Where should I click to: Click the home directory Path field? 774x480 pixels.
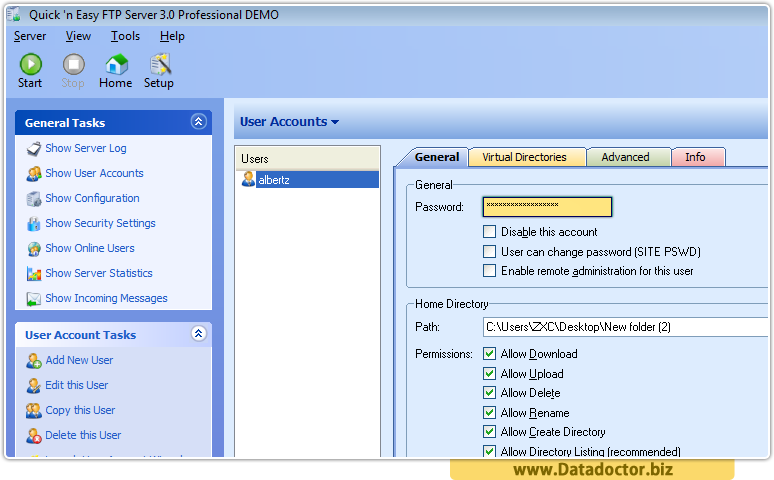[x=625, y=327]
